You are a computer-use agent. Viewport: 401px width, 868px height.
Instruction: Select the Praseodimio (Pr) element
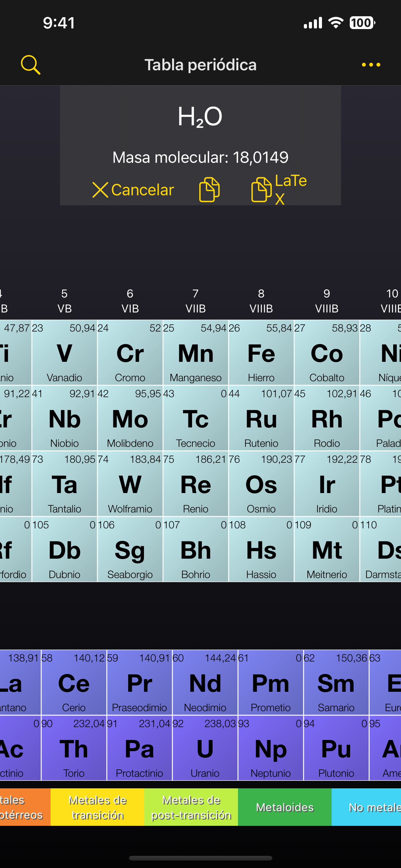click(x=139, y=682)
